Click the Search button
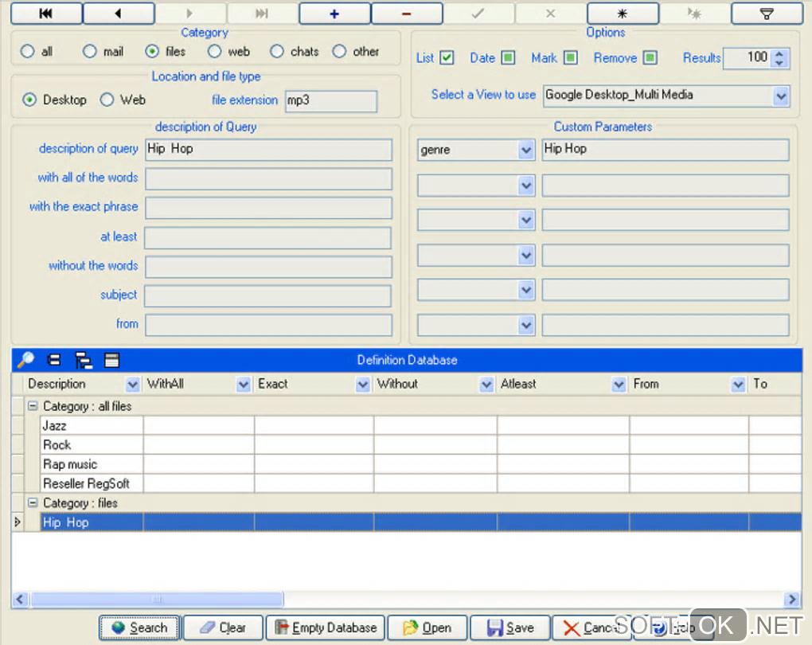This screenshot has width=812, height=645. tap(140, 627)
